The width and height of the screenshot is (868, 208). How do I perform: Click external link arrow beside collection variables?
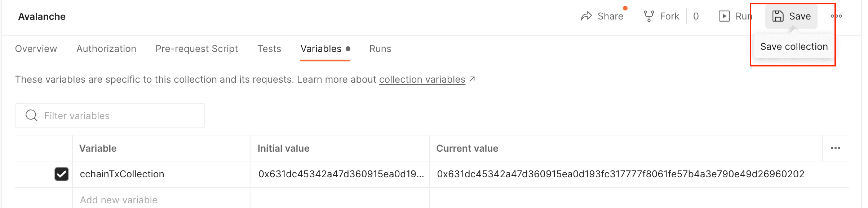pos(472,79)
